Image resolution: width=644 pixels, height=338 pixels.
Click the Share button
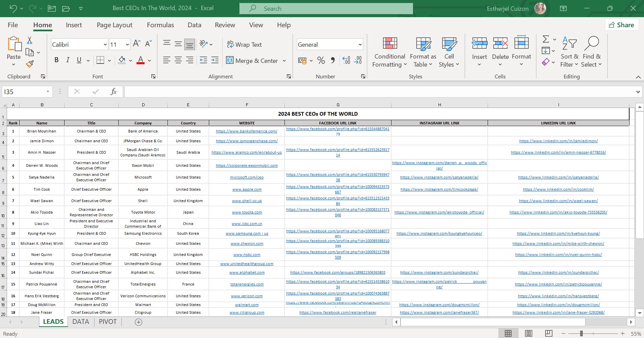tap(621, 25)
